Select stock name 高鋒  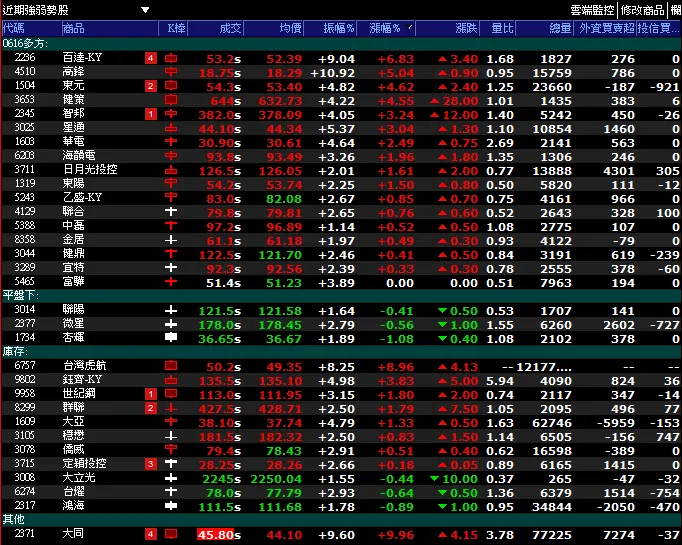[74, 72]
